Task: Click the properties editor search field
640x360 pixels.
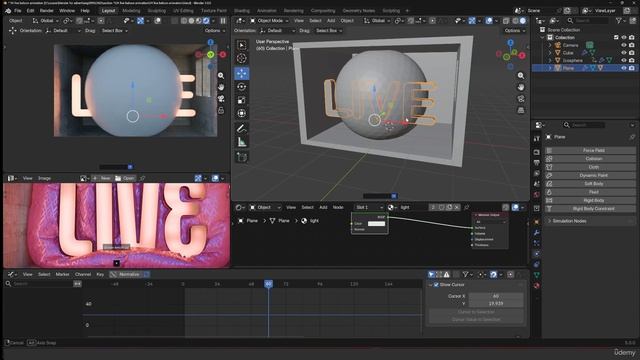Action: coord(584,125)
